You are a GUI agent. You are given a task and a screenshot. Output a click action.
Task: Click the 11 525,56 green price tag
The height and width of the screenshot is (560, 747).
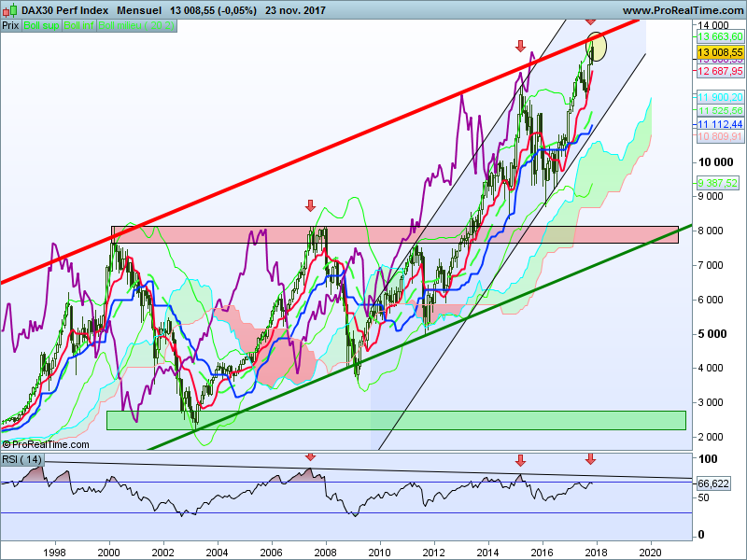720,110
